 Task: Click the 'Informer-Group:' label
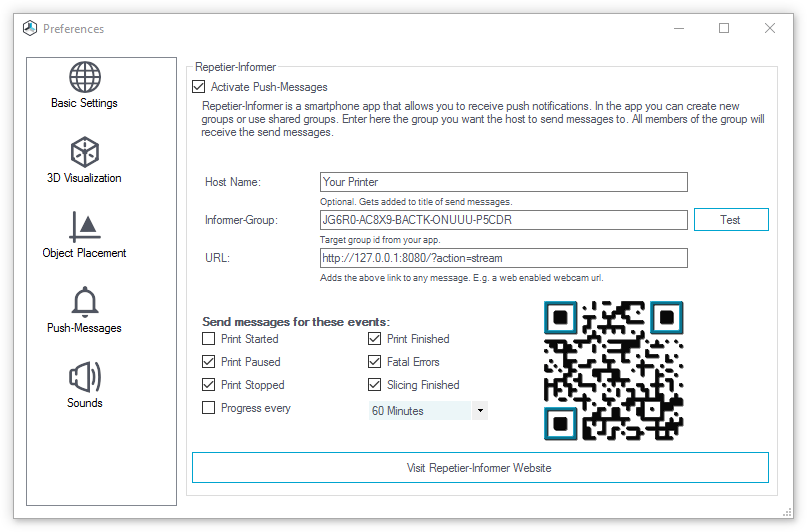click(241, 220)
